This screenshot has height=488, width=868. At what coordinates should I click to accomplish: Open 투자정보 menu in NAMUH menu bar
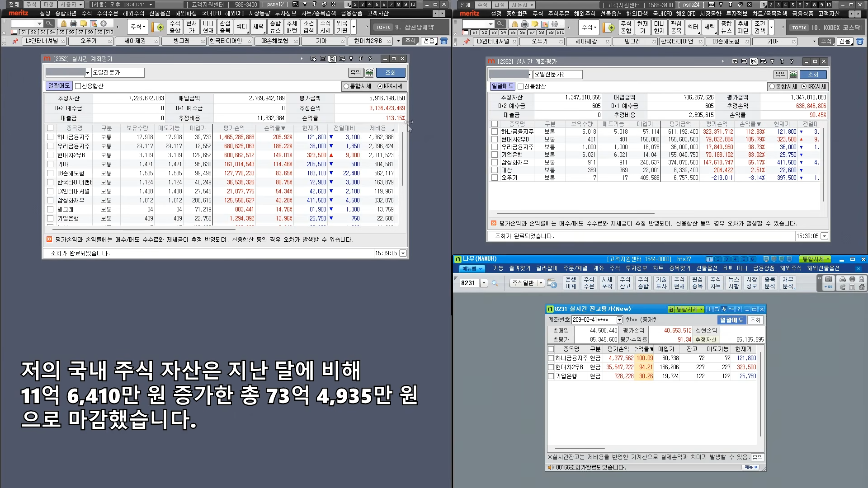tap(636, 268)
